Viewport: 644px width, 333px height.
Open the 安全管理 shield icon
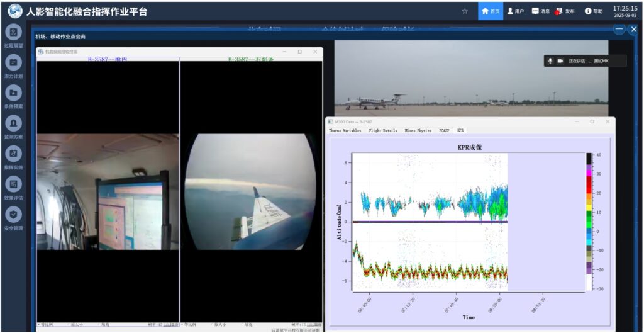(13, 215)
